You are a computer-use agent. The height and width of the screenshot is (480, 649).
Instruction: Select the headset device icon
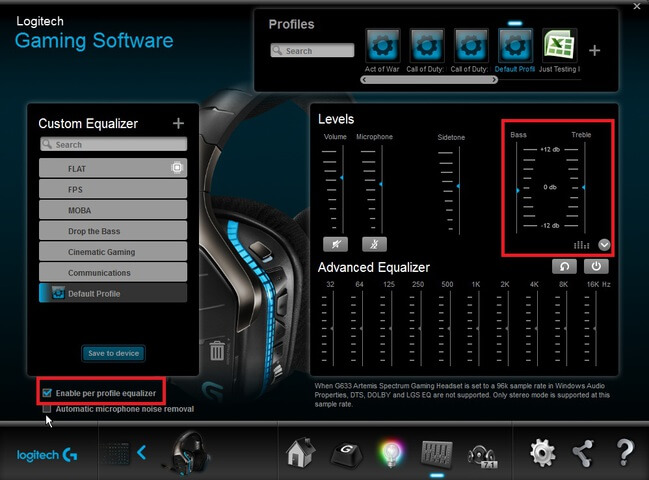(x=190, y=454)
